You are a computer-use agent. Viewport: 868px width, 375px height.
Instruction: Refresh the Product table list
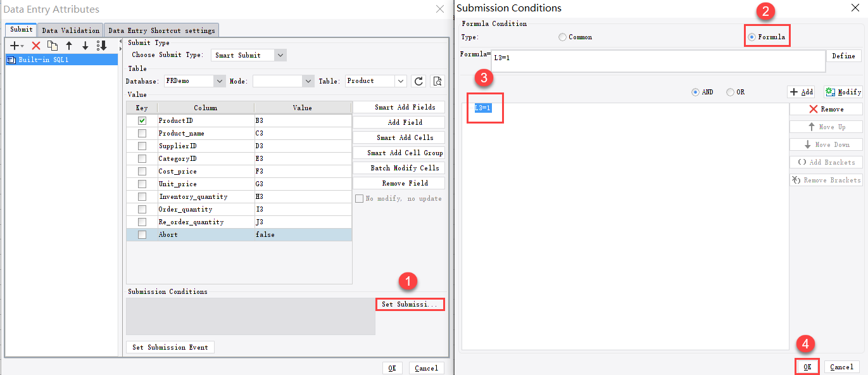418,81
